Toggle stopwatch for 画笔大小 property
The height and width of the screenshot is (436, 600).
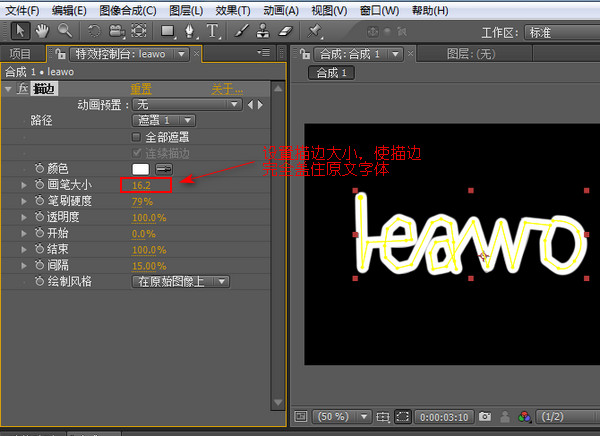[x=39, y=185]
